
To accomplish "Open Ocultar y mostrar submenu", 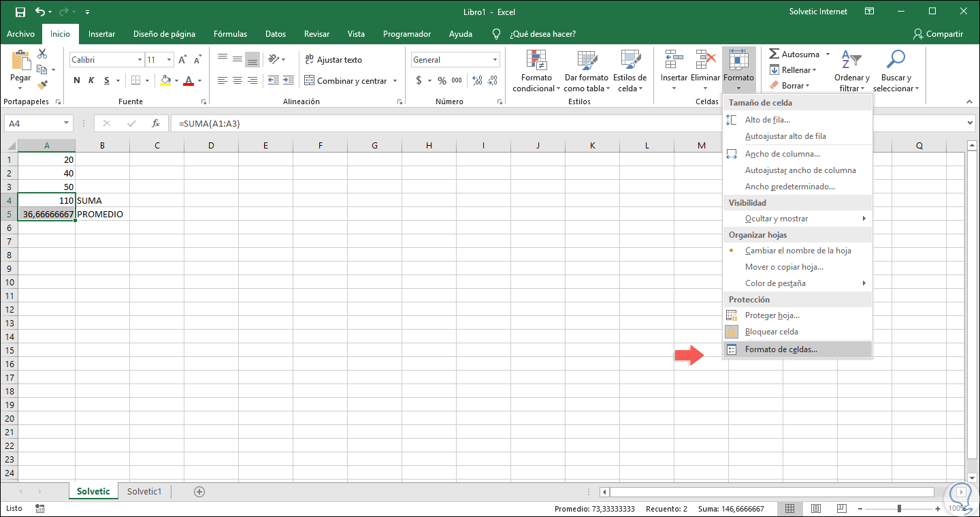I will [798, 219].
